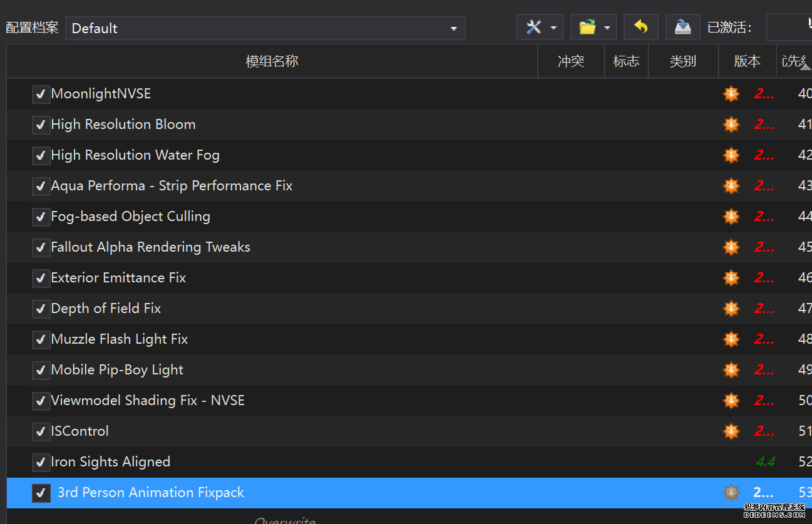812x524 pixels.
Task: Click the 模组名称 column header
Action: 272,61
